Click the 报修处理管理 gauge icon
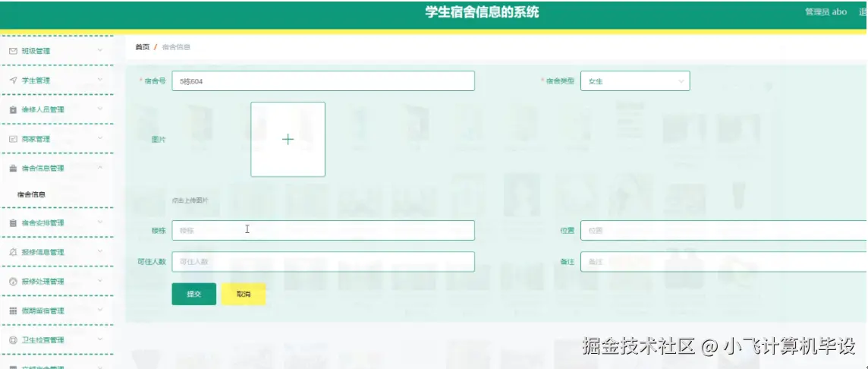 pos(14,282)
